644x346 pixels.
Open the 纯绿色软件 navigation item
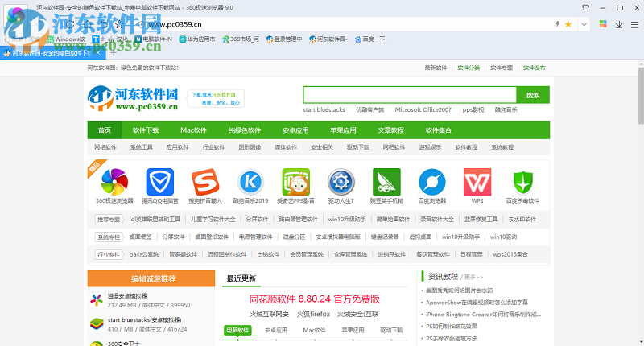pos(245,130)
